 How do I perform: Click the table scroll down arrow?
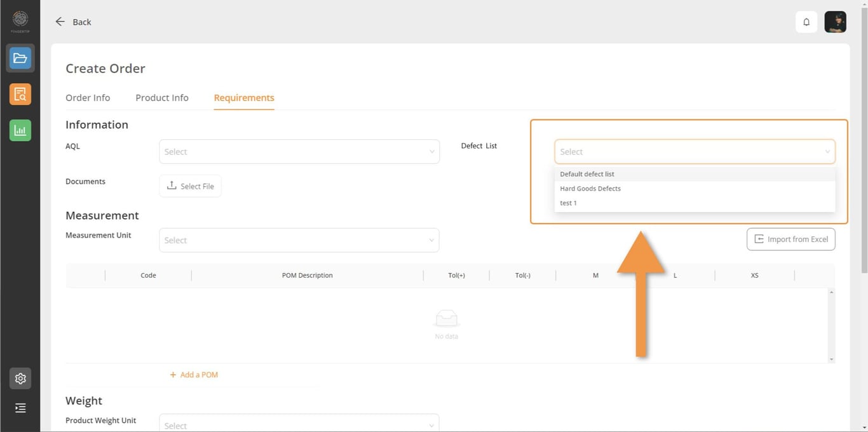(831, 360)
